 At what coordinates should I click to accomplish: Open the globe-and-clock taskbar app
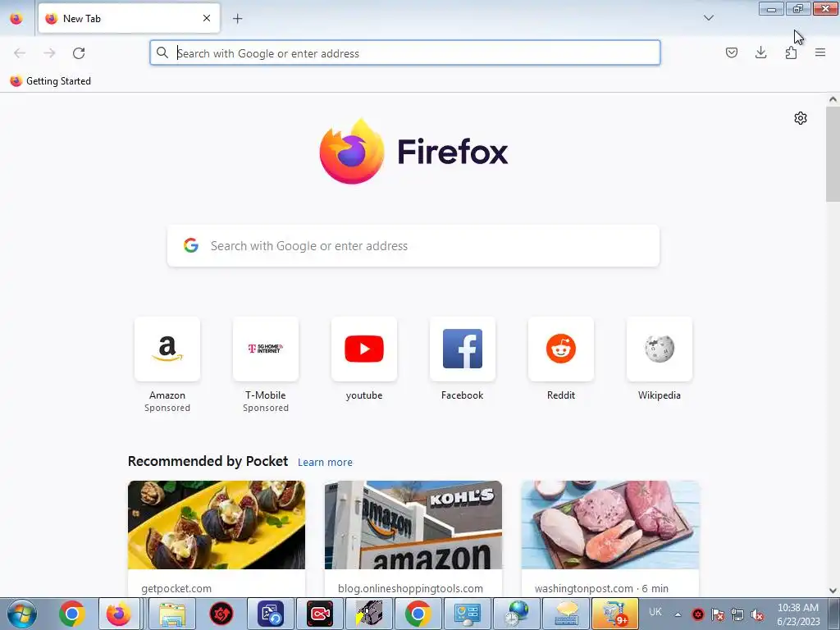(517, 614)
